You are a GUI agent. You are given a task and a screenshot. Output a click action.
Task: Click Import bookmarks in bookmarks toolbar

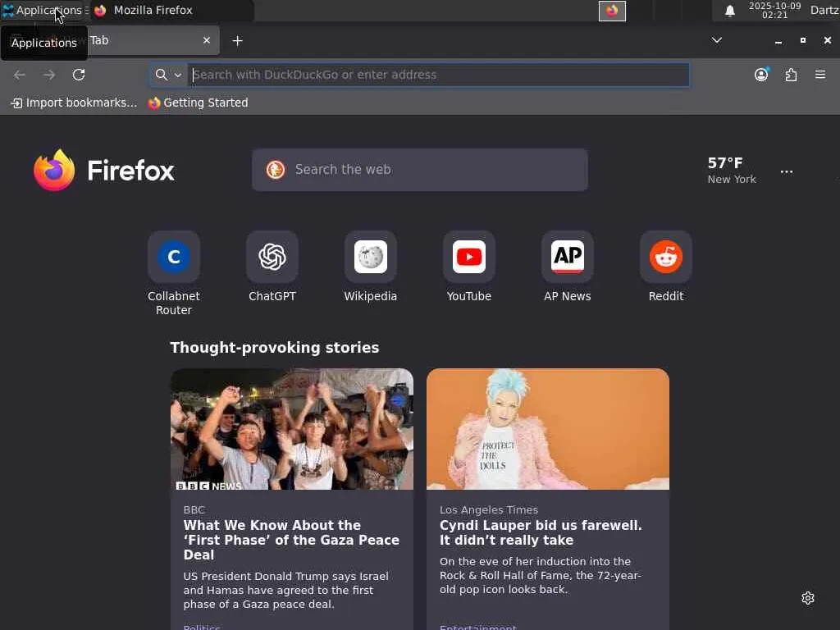click(x=74, y=103)
